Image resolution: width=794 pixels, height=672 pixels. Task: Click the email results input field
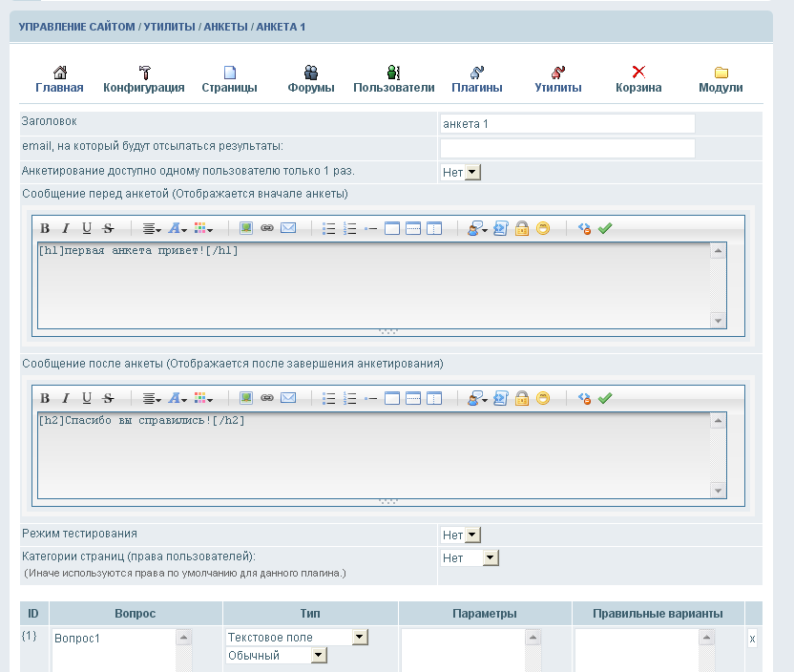coord(567,148)
